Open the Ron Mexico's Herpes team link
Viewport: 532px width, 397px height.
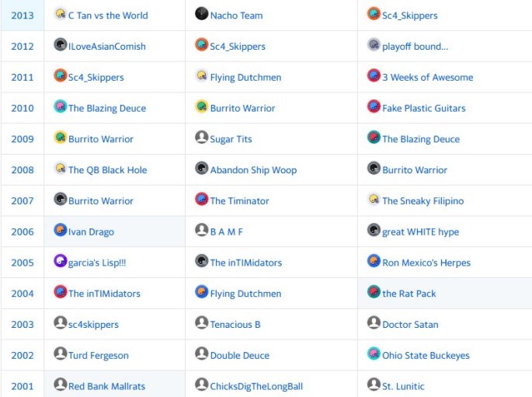click(x=426, y=263)
